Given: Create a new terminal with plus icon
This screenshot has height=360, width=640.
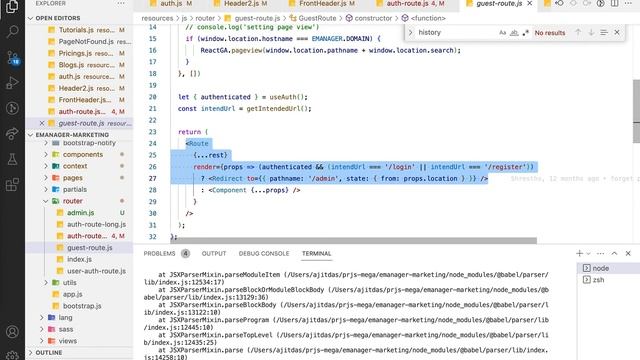Looking at the screenshot, I should [579, 253].
